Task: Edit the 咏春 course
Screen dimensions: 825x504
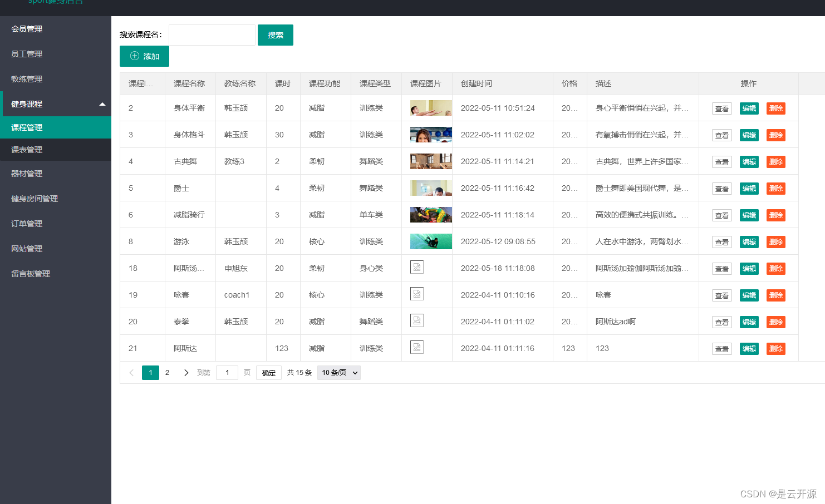Action: click(x=749, y=295)
